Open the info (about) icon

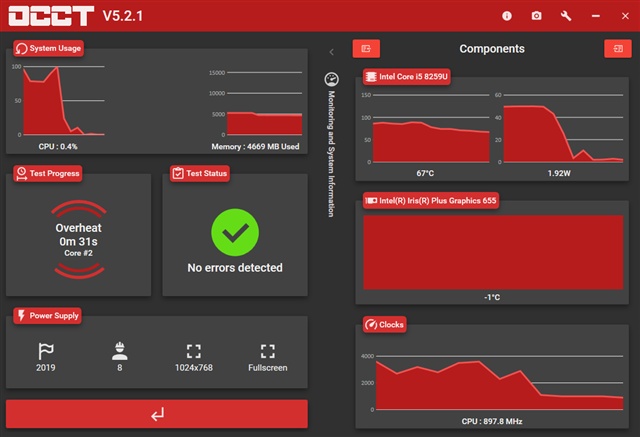tap(507, 16)
